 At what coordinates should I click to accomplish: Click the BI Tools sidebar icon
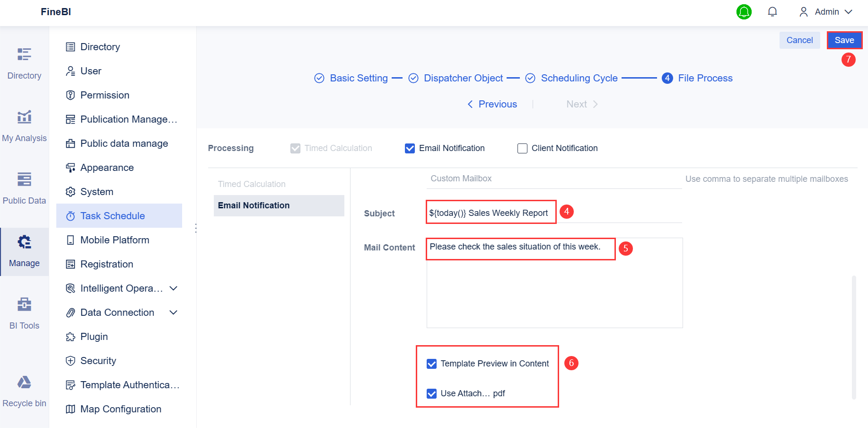click(x=24, y=304)
